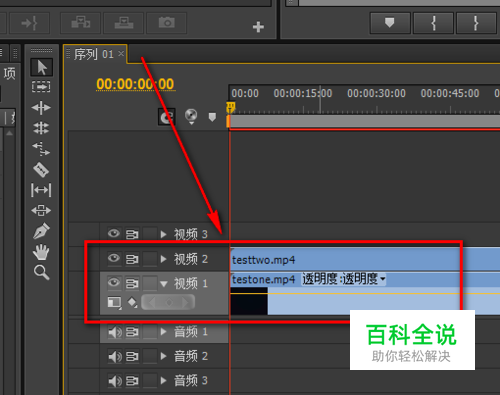The width and height of the screenshot is (500, 395).
Task: Click the testone.mp4 clip thumbnail frame
Action: pos(249,301)
